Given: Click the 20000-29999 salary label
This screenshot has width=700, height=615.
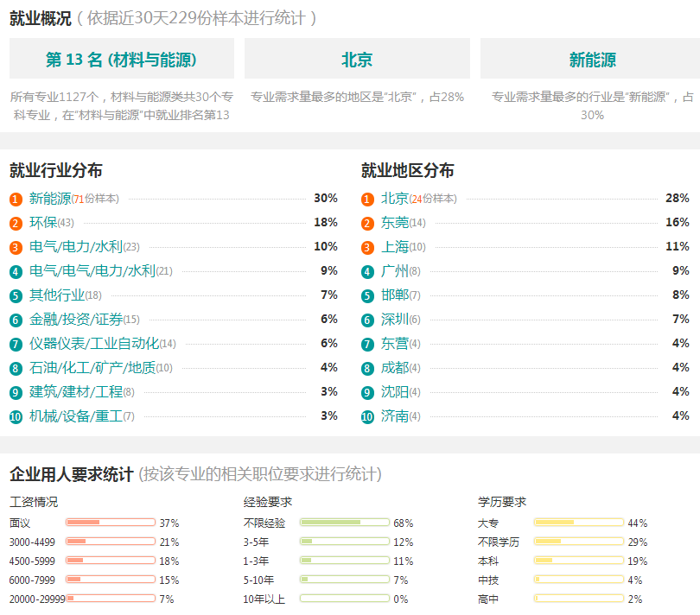Looking at the screenshot, I should click(x=37, y=599).
